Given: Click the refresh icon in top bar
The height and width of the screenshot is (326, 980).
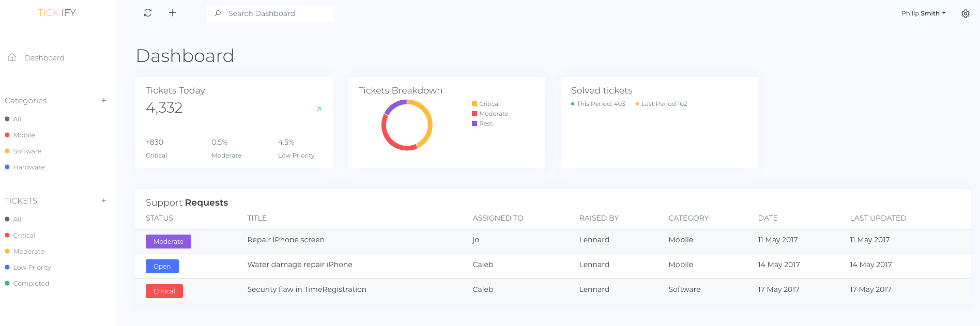Looking at the screenshot, I should point(148,13).
